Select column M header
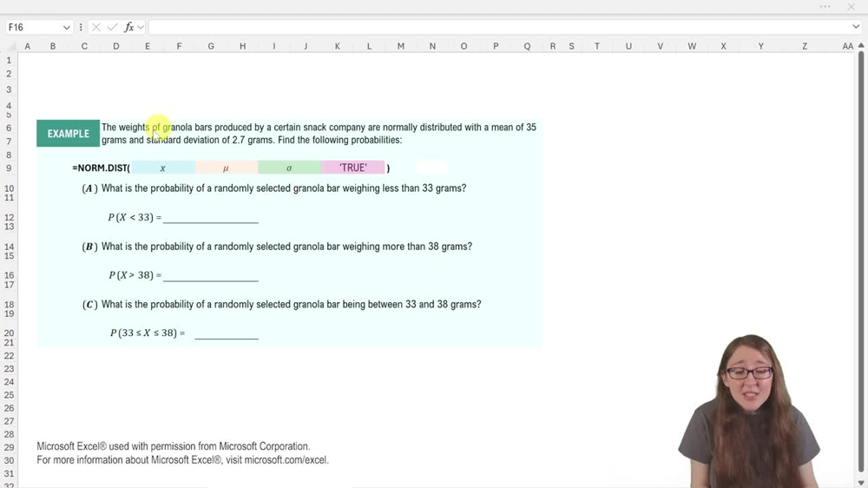868x488 pixels. pos(401,47)
